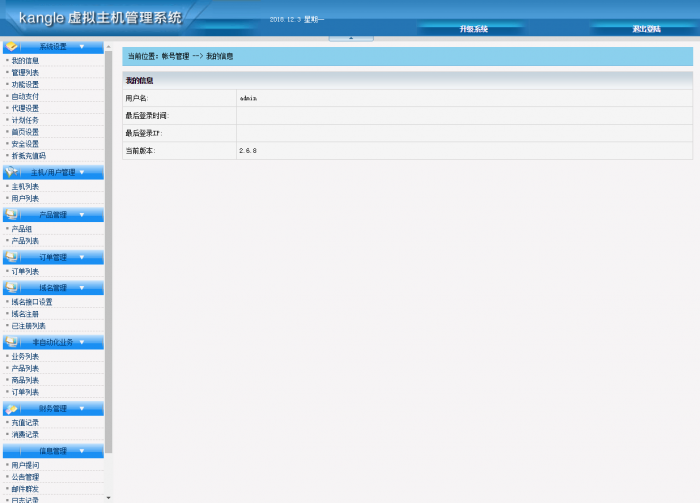Open 公告管理 in the sidebar
This screenshot has height=503, width=700.
tap(25, 477)
